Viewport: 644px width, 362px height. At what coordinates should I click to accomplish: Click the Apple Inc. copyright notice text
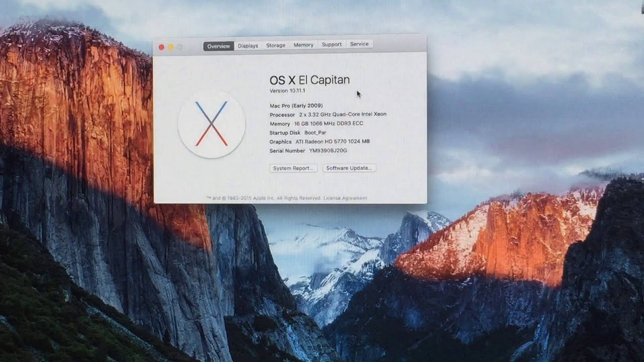click(x=264, y=198)
